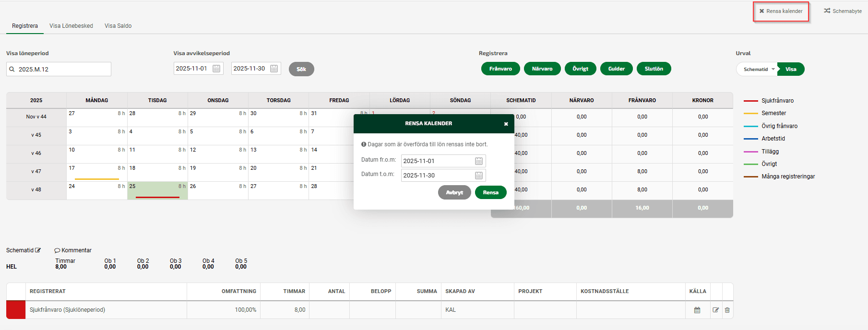Image resolution: width=868 pixels, height=330 pixels.
Task: Open the Schemabyte shuffle icon
Action: click(827, 11)
